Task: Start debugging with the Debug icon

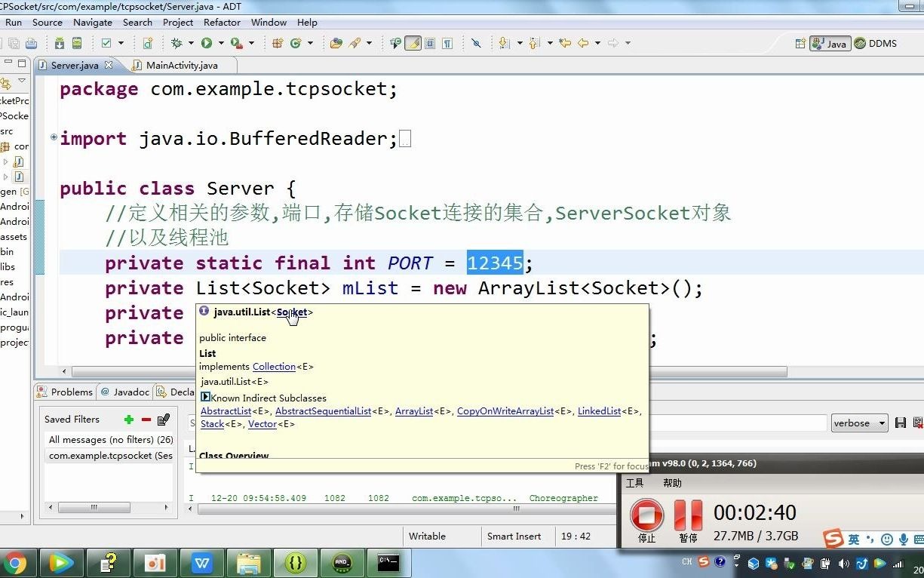Action: coord(177,43)
